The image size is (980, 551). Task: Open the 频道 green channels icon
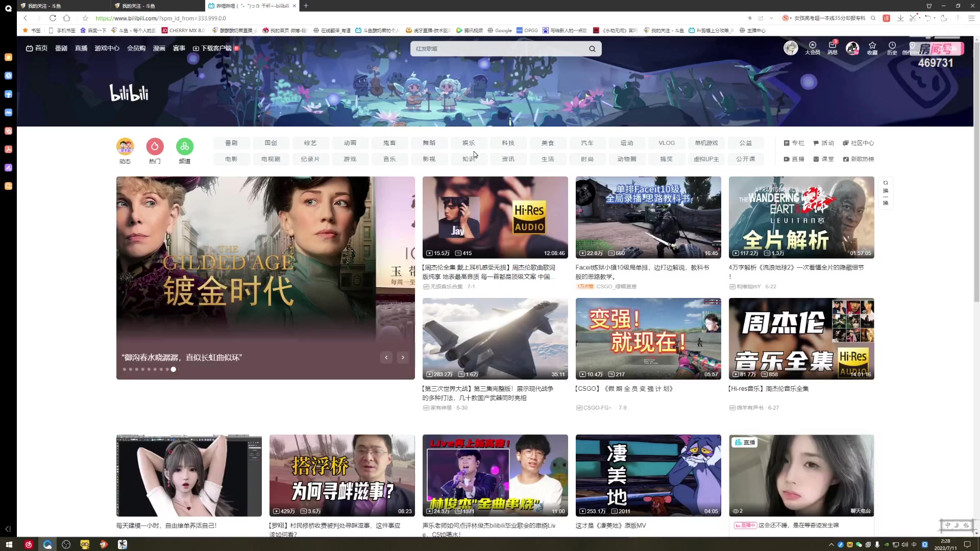(185, 146)
